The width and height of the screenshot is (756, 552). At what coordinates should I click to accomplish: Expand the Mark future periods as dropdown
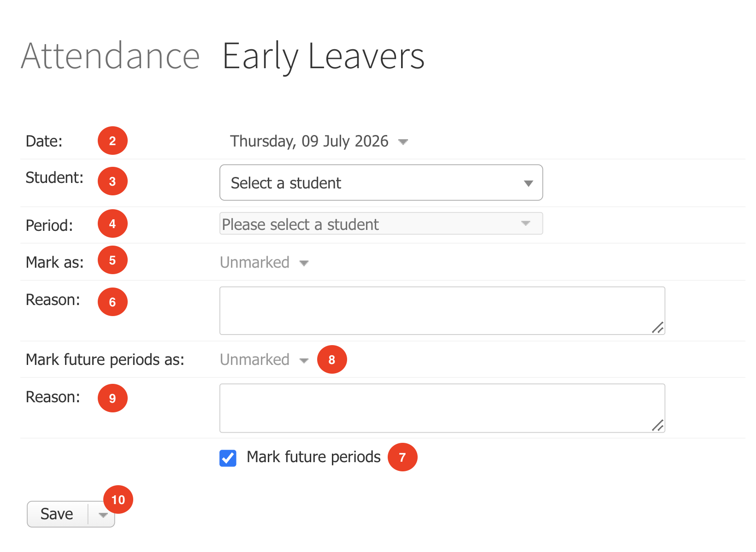pos(264,359)
